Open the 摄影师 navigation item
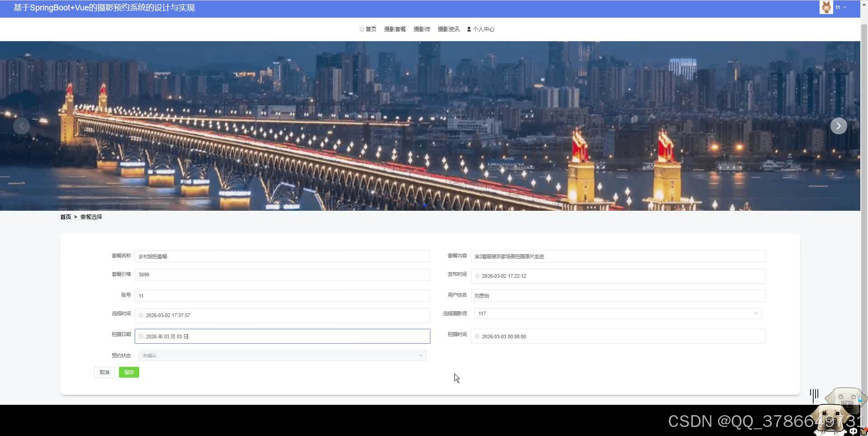 pyautogui.click(x=422, y=29)
